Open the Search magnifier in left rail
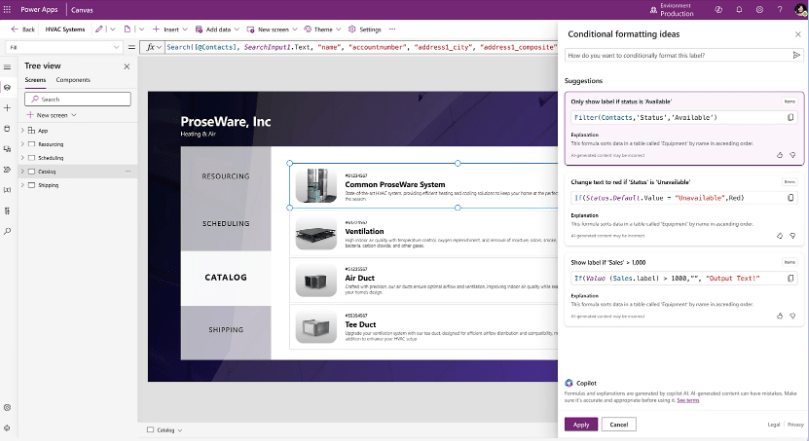 (x=7, y=231)
